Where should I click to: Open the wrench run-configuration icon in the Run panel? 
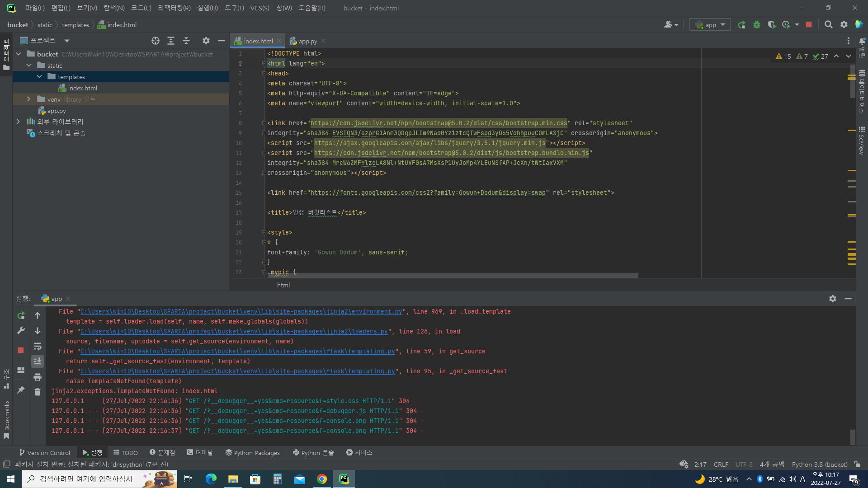(x=21, y=331)
